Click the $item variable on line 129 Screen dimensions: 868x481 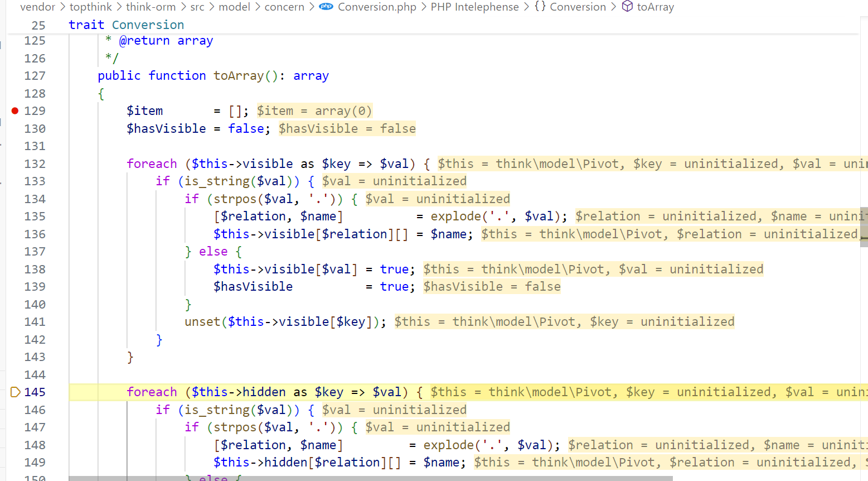click(145, 111)
